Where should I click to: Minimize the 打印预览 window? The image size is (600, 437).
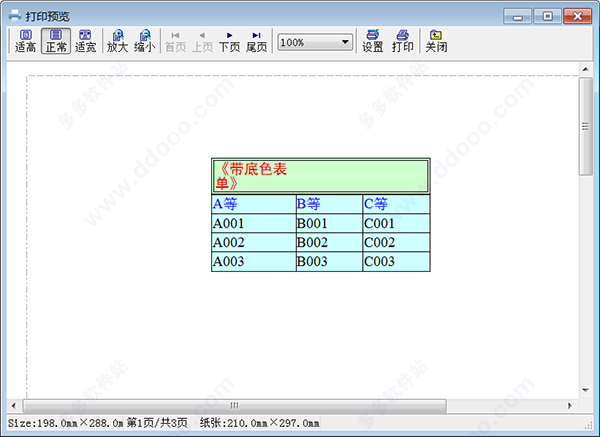(517, 16)
